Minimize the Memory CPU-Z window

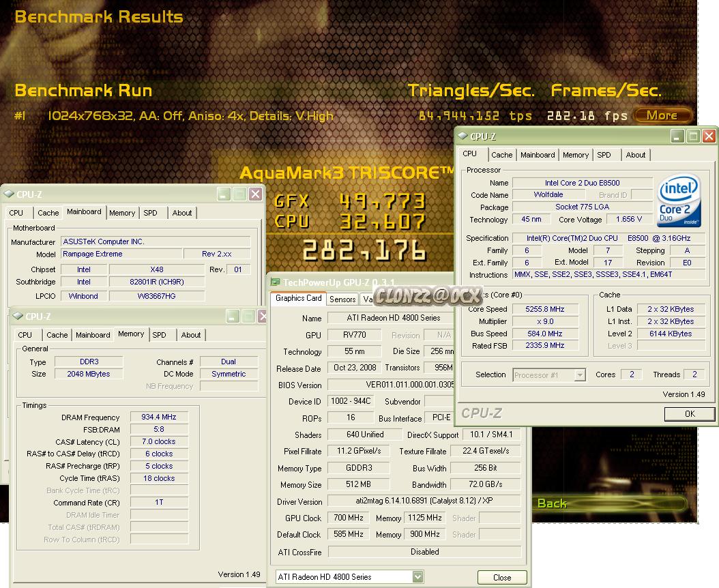[x=233, y=317]
